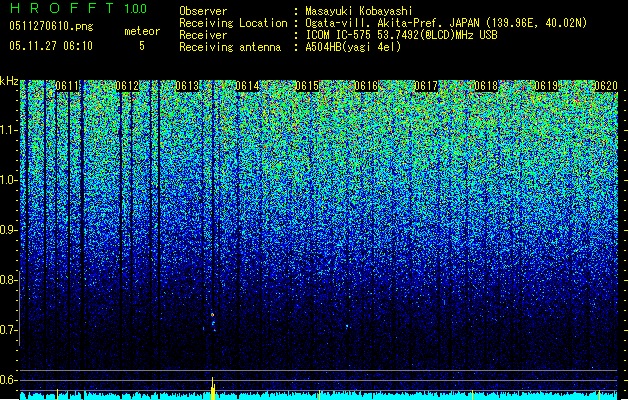Click the 0.6 kHz axis label
629x400 pixels.
(x=8, y=380)
